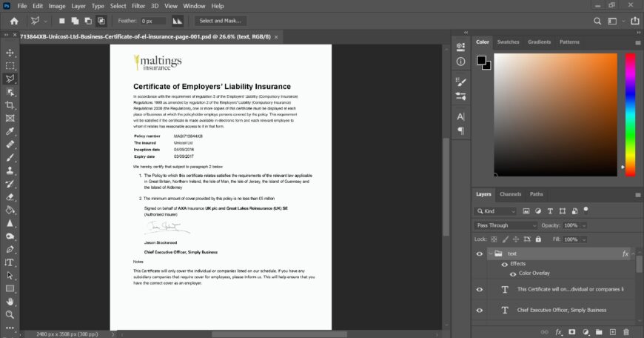Select the Brush tool
The image size is (644, 338).
point(10,157)
